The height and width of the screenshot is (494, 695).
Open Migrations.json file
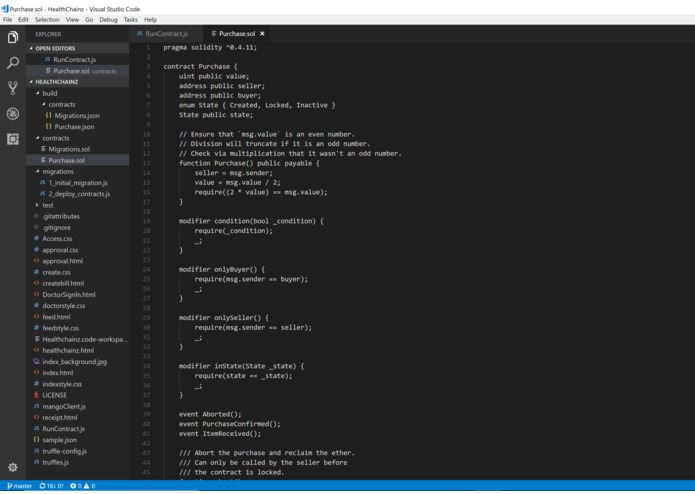(x=78, y=116)
